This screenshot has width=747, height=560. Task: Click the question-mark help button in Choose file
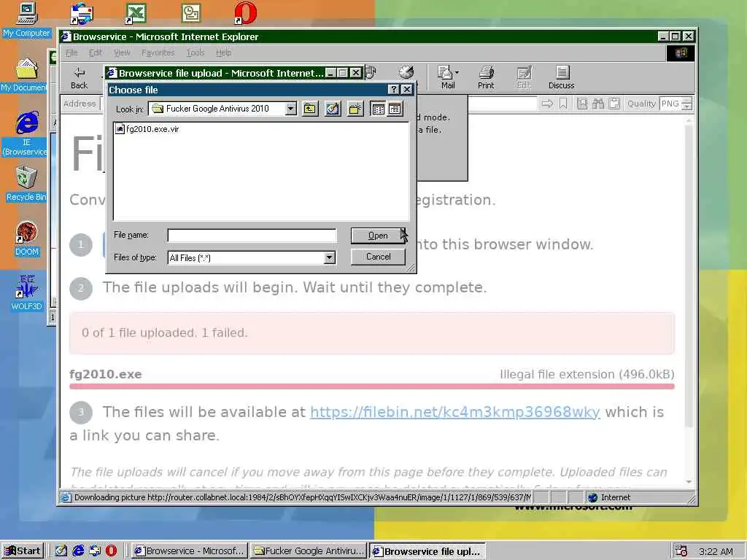click(393, 89)
